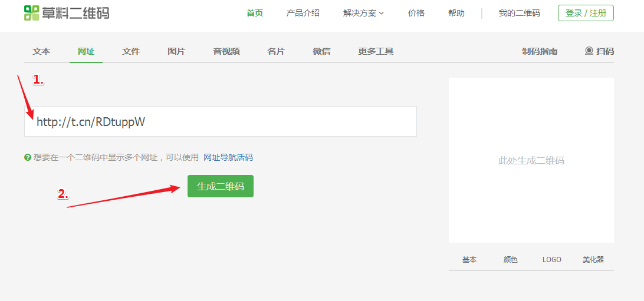Open 我的二维码
This screenshot has height=301, width=644.
coord(519,13)
